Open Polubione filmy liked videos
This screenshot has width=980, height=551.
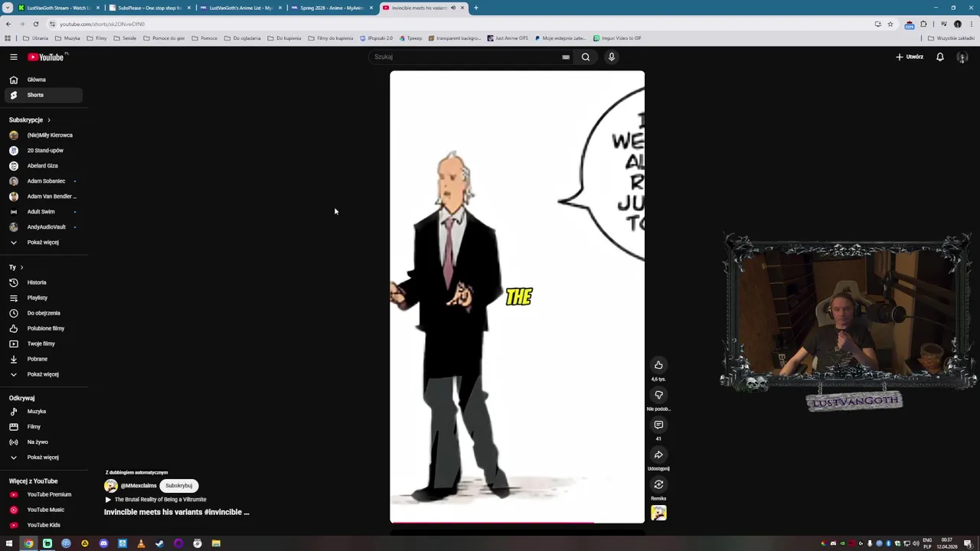point(44,328)
